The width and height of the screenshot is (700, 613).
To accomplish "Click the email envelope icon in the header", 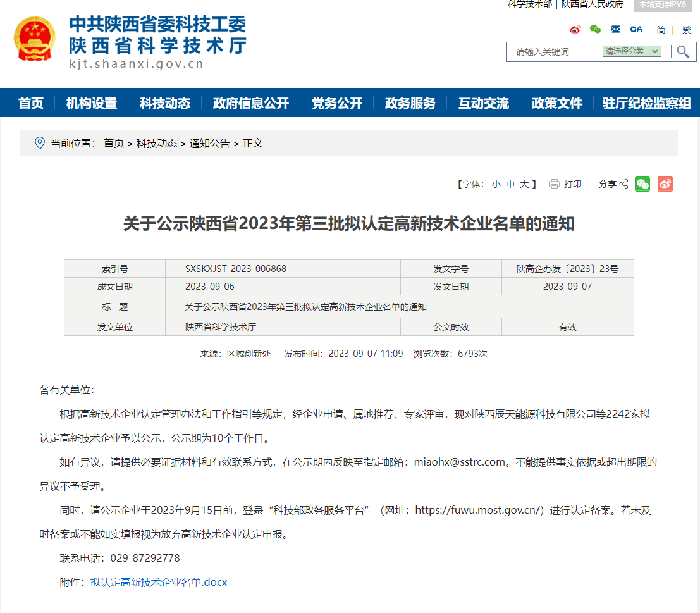I will coord(615,29).
